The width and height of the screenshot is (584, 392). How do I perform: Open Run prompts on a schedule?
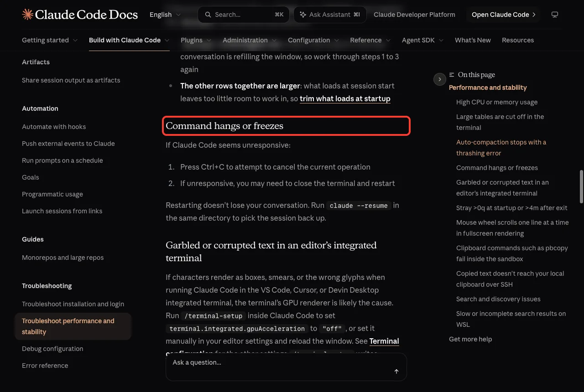point(63,160)
